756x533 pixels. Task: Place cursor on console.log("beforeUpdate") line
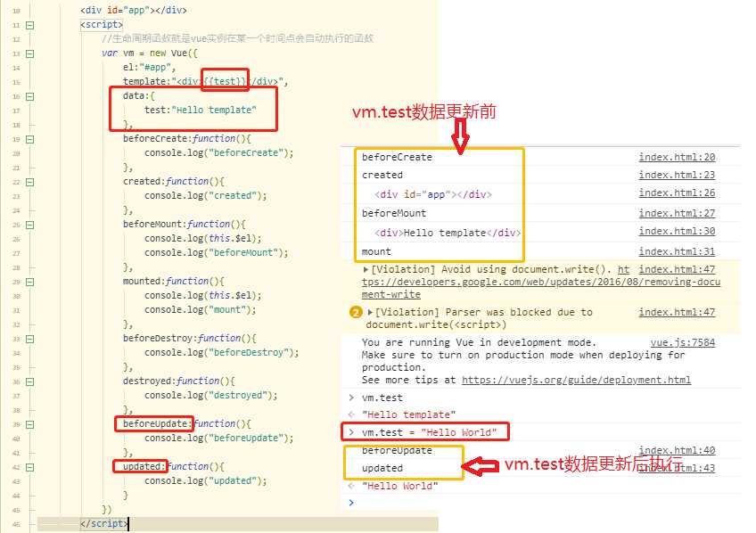pos(219,438)
